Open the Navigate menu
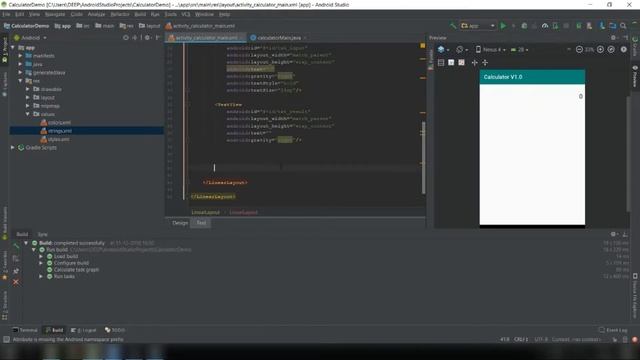 [55, 14]
